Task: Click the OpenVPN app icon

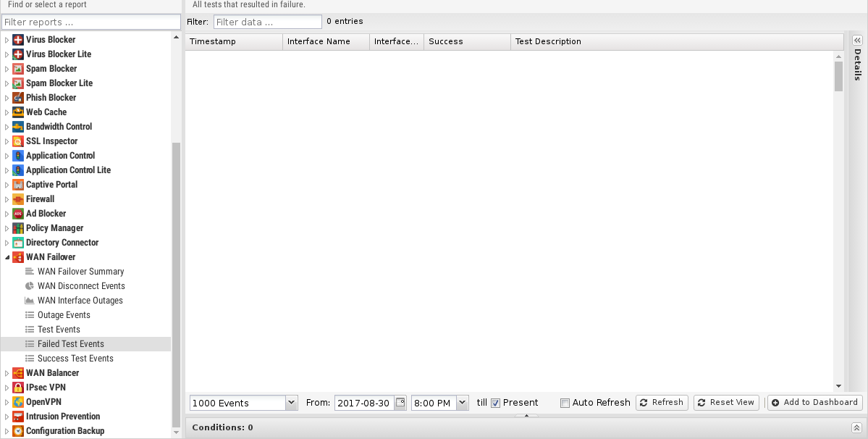Action: click(x=17, y=402)
